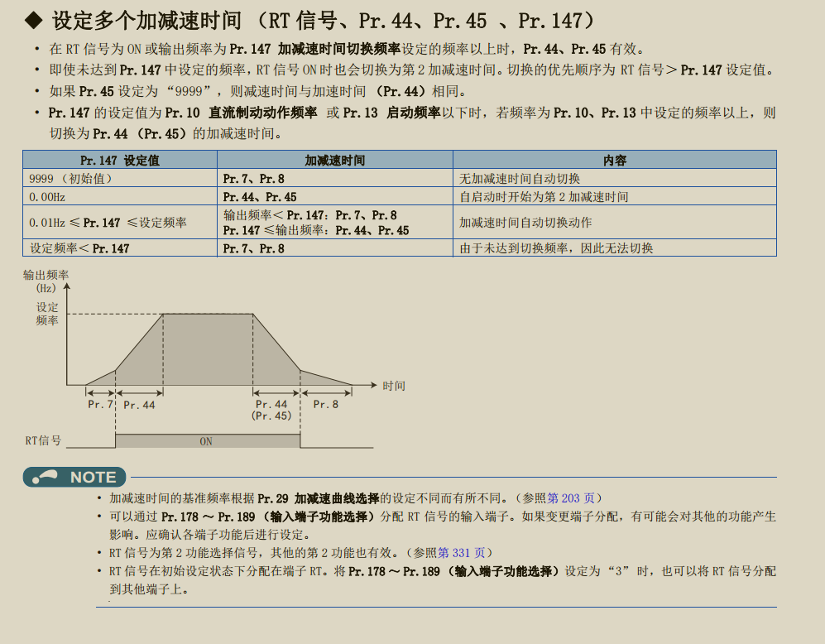
Task: Click the 内容 table column header
Action: click(615, 160)
